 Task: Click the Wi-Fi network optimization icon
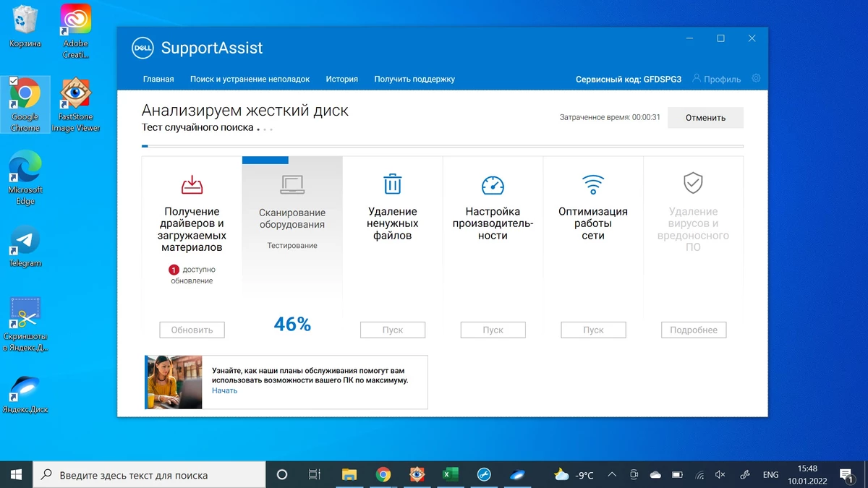click(593, 184)
